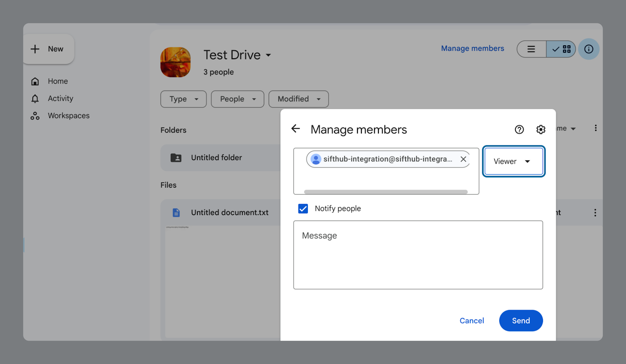The width and height of the screenshot is (626, 364).
Task: Remove the sifthub-integration email chip
Action: point(463,159)
